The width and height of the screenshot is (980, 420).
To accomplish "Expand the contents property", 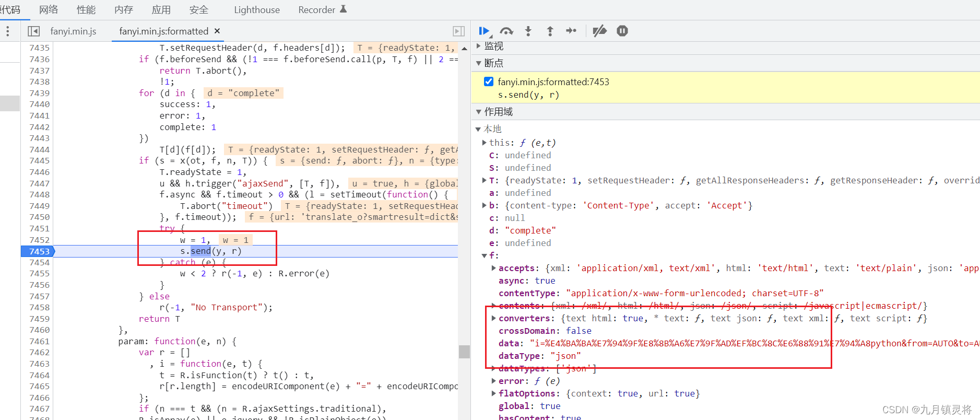I will tap(493, 306).
